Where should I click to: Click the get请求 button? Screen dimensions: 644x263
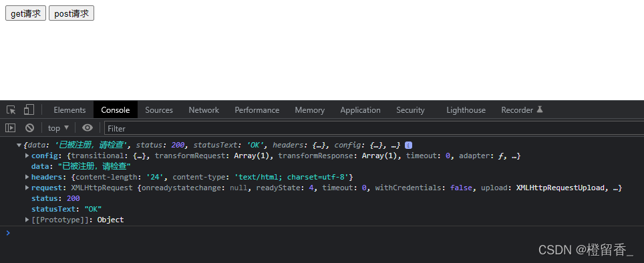25,13
